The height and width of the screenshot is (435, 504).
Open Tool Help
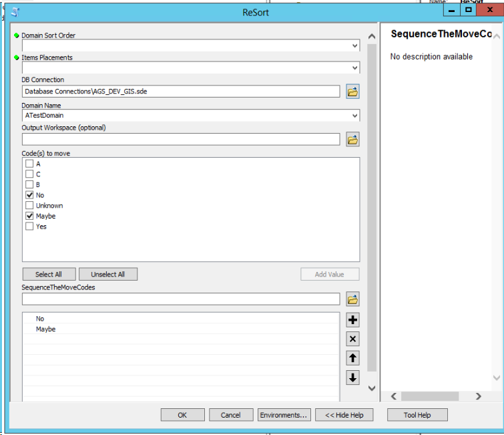point(417,415)
